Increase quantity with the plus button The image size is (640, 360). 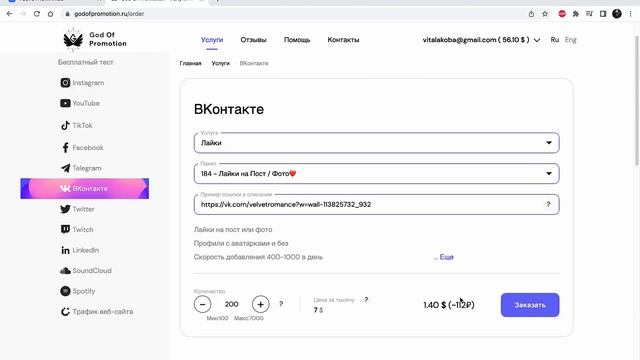pyautogui.click(x=260, y=304)
